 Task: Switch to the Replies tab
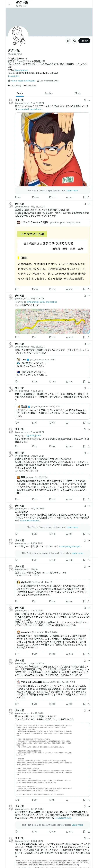[49, 93]
